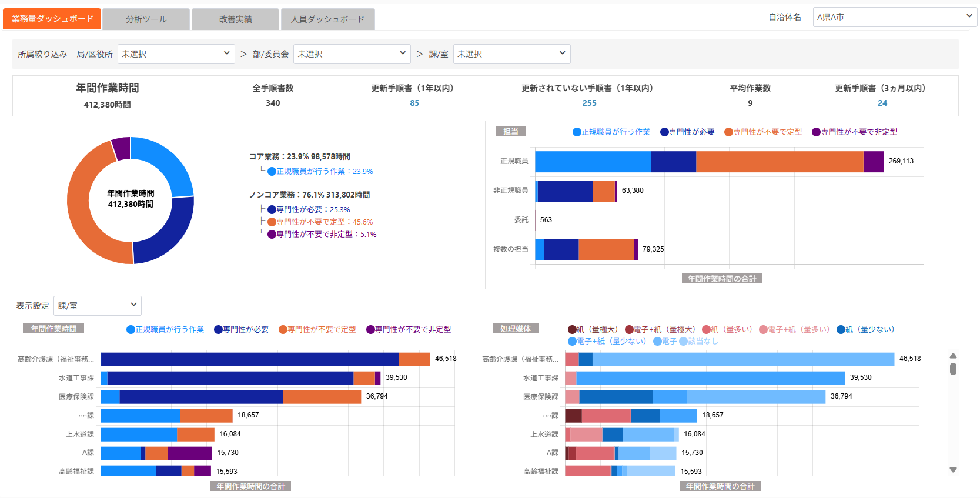Show 紙（量多い）series in the 処理媒体 legend

coord(727,329)
